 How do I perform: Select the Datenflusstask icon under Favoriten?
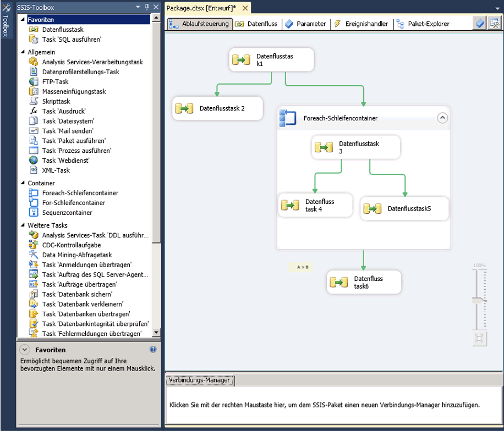click(34, 30)
